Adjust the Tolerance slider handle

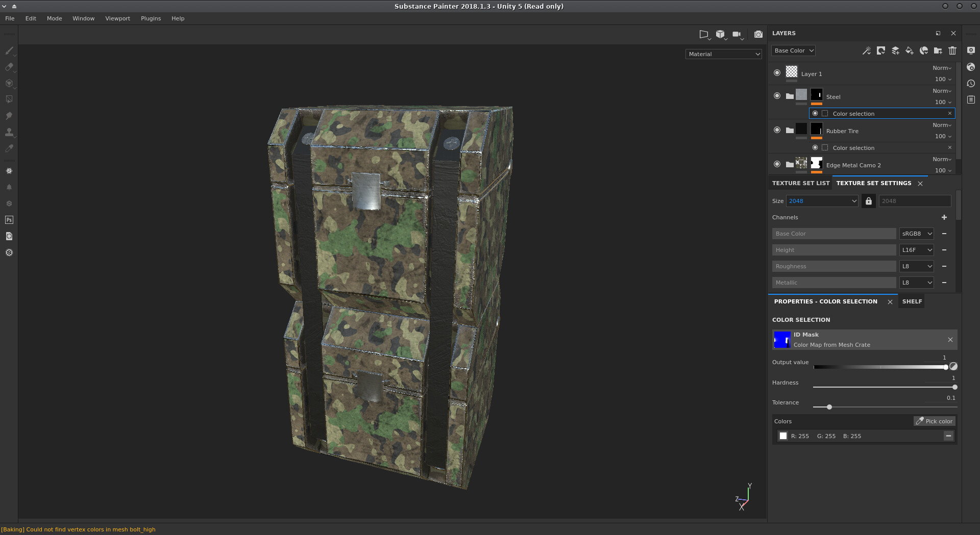[829, 407]
